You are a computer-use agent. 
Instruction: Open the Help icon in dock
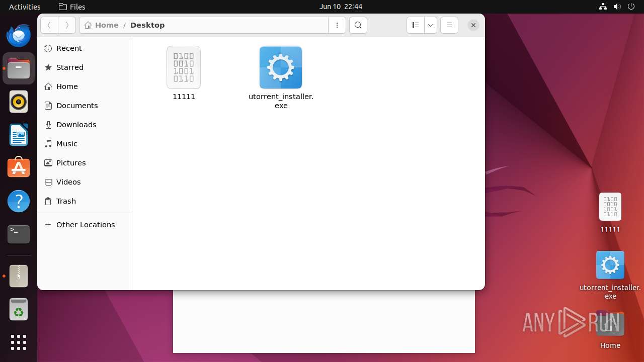[19, 202]
